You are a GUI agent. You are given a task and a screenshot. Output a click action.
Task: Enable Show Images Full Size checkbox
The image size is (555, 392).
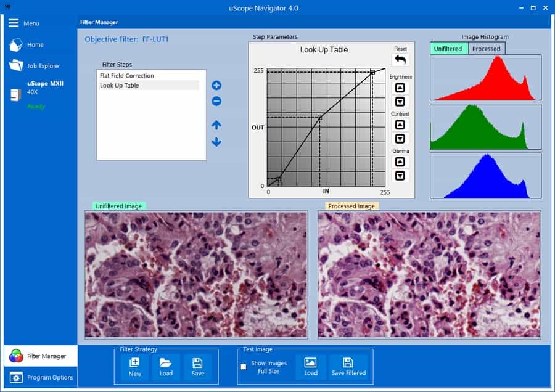click(x=244, y=367)
